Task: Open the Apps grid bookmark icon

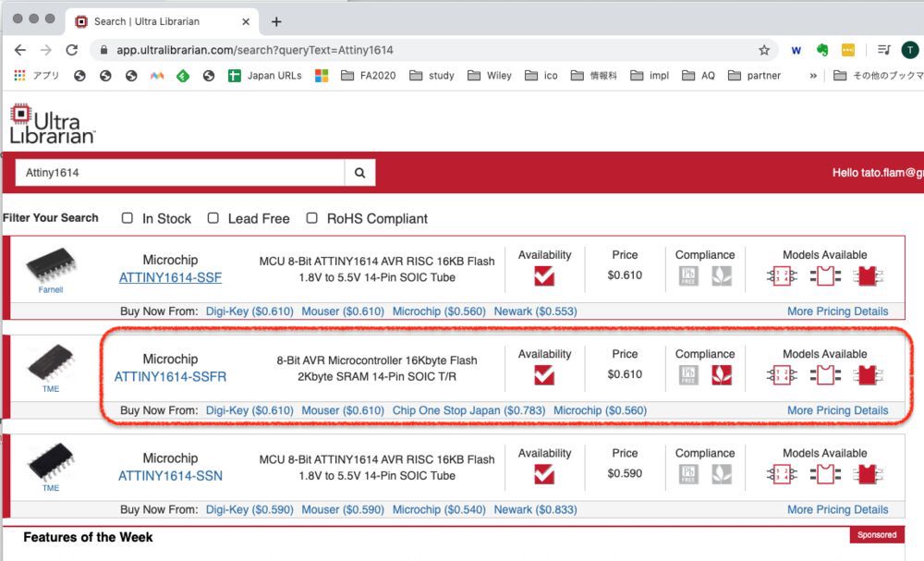Action: [x=19, y=76]
